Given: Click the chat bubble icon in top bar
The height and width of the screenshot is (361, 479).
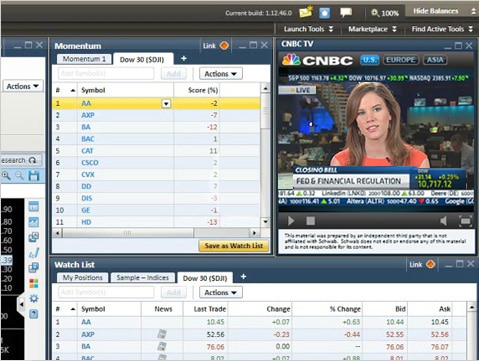Looking at the screenshot, I should coord(346,13).
